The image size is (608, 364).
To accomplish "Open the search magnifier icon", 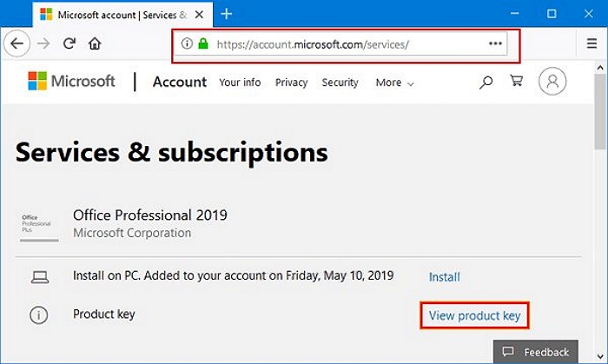I will [x=486, y=83].
